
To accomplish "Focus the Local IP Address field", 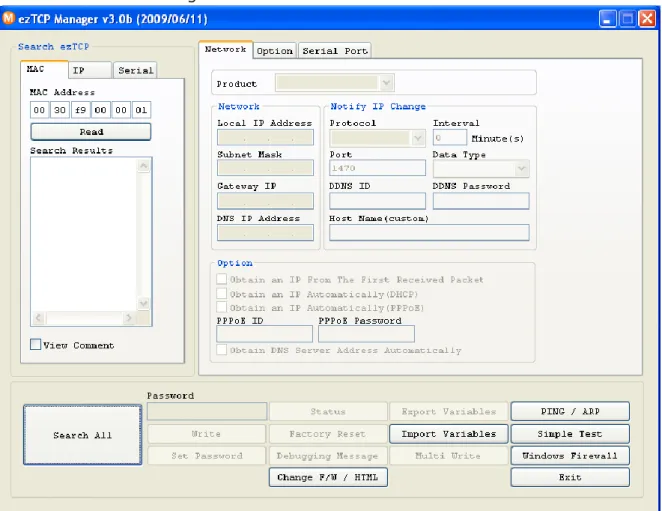I will [x=265, y=137].
